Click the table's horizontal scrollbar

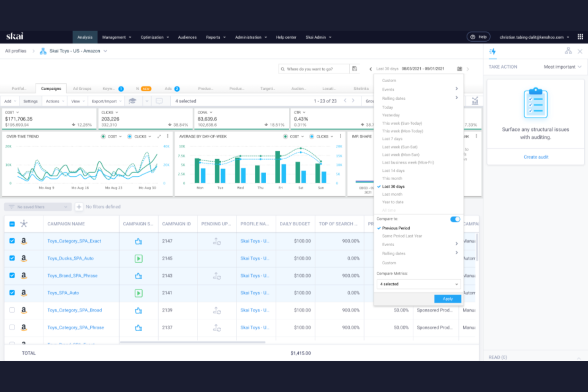[193, 342]
